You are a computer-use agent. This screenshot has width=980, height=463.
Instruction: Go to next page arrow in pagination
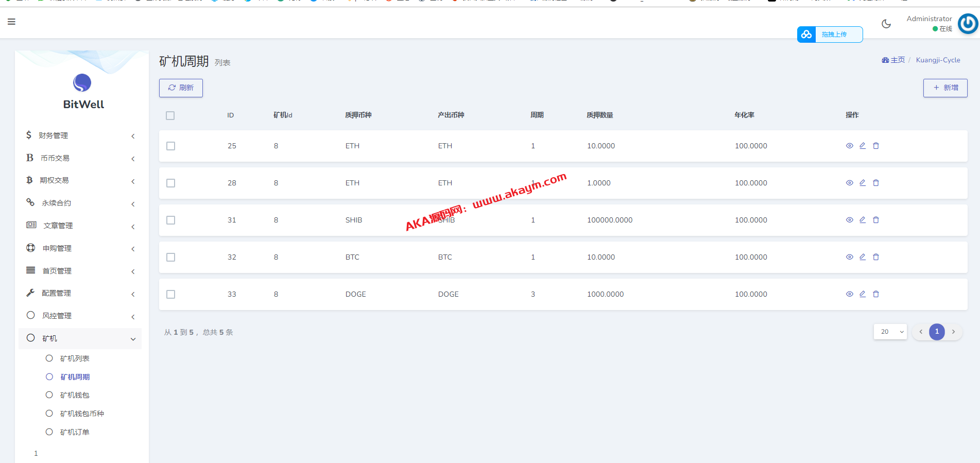coord(953,332)
